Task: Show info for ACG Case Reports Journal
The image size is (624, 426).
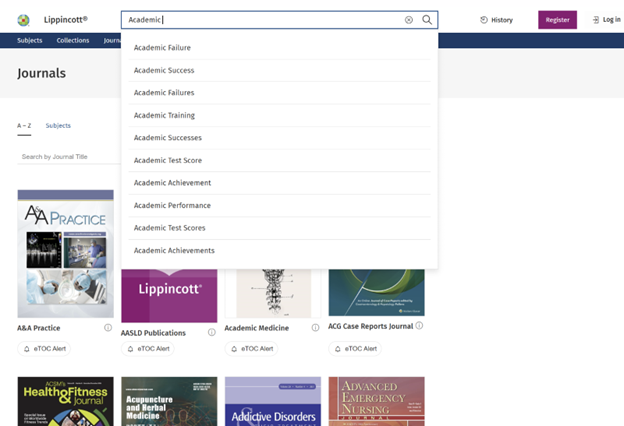Action: click(419, 326)
